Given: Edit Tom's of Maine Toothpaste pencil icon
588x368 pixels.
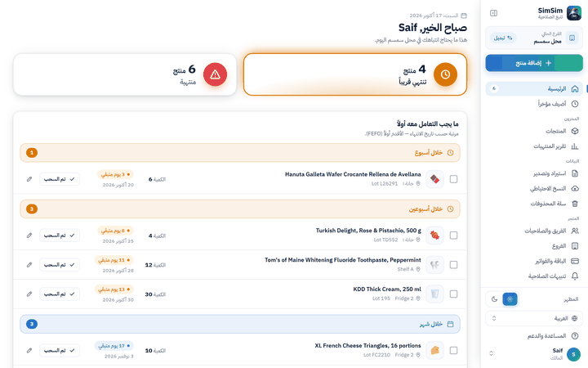Looking at the screenshot, I should [x=29, y=265].
